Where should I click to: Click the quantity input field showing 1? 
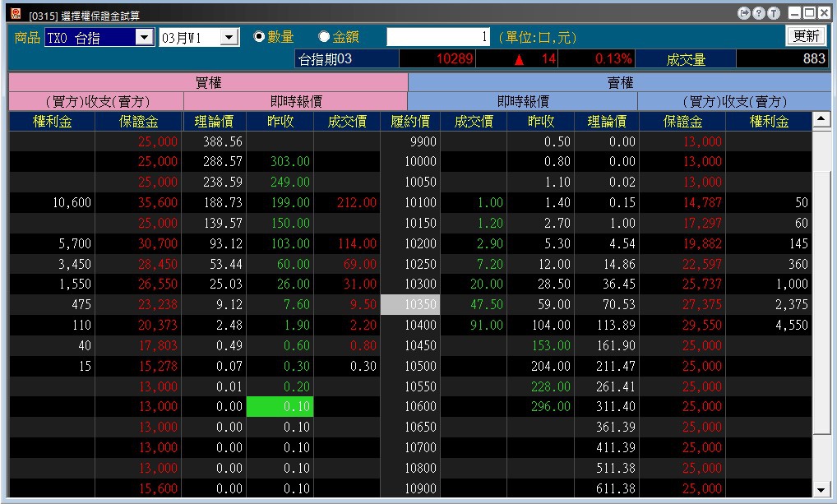pos(438,37)
